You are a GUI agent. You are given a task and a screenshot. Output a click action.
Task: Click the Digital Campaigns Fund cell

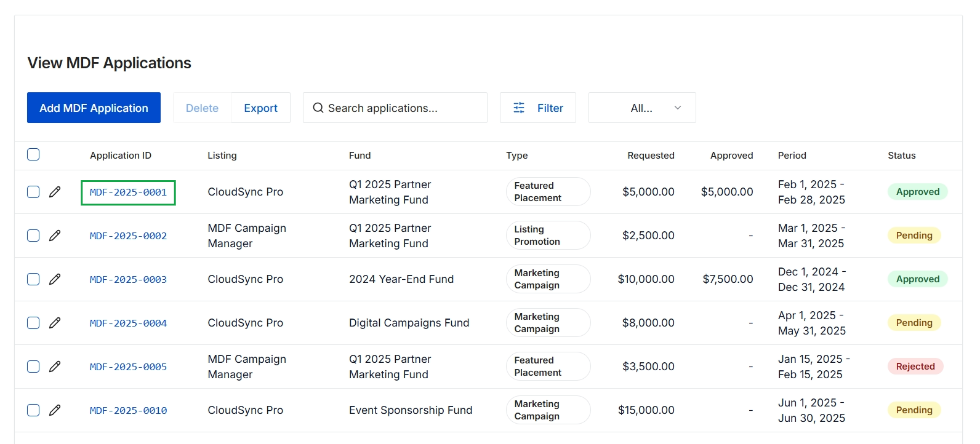409,323
